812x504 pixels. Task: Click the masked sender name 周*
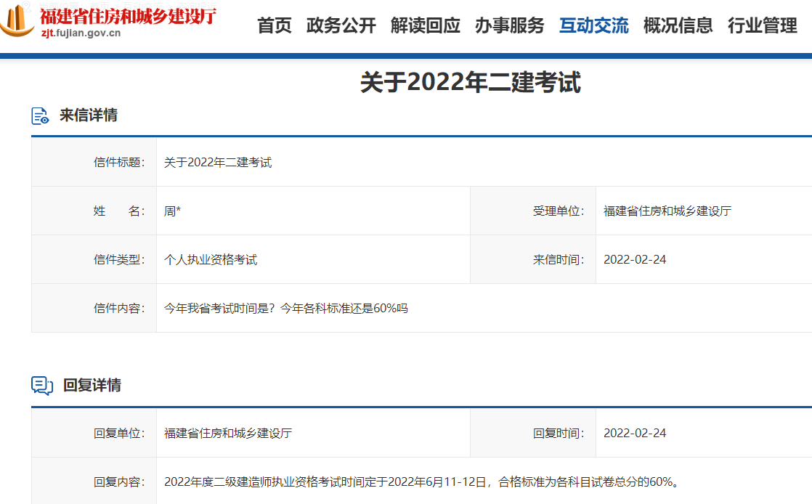point(172,211)
